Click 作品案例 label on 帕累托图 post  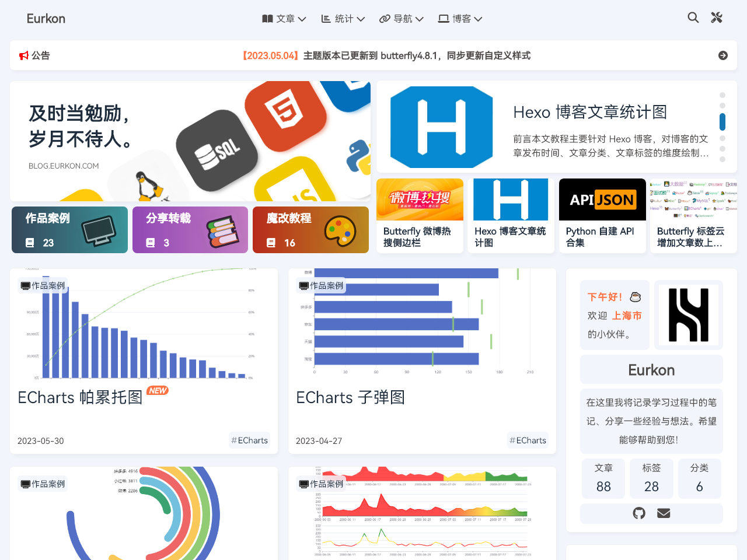(43, 285)
